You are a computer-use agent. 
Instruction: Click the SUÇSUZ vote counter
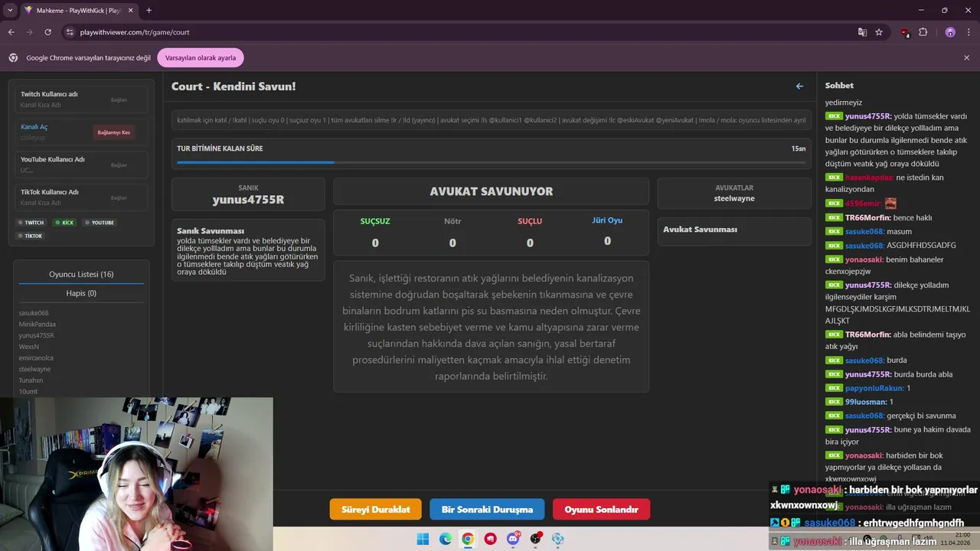pos(375,232)
